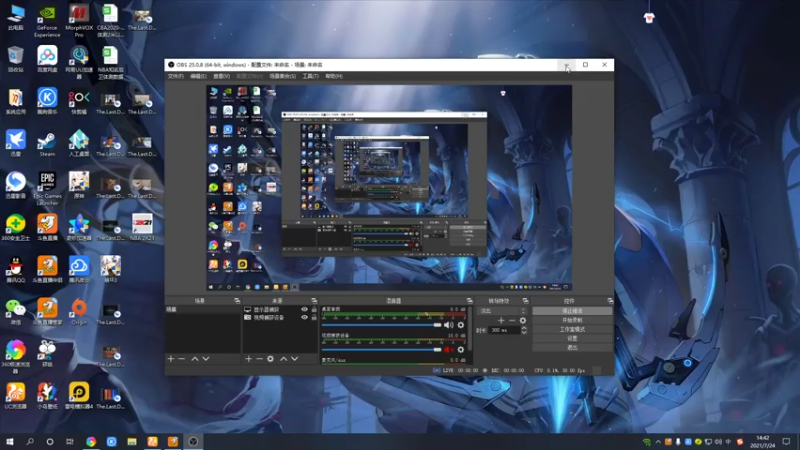Open video capture device audio settings gear
The height and width of the screenshot is (450, 800).
point(461,349)
